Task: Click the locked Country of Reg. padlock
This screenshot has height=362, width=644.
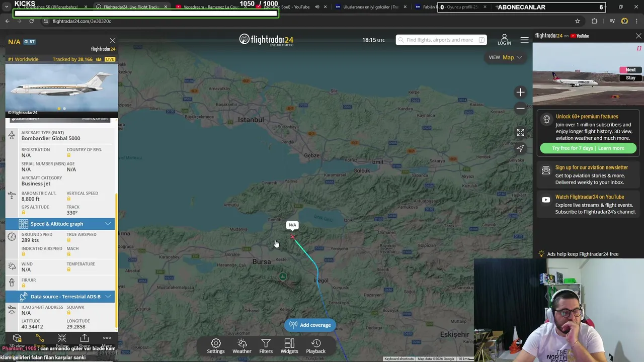Action: coord(68,155)
